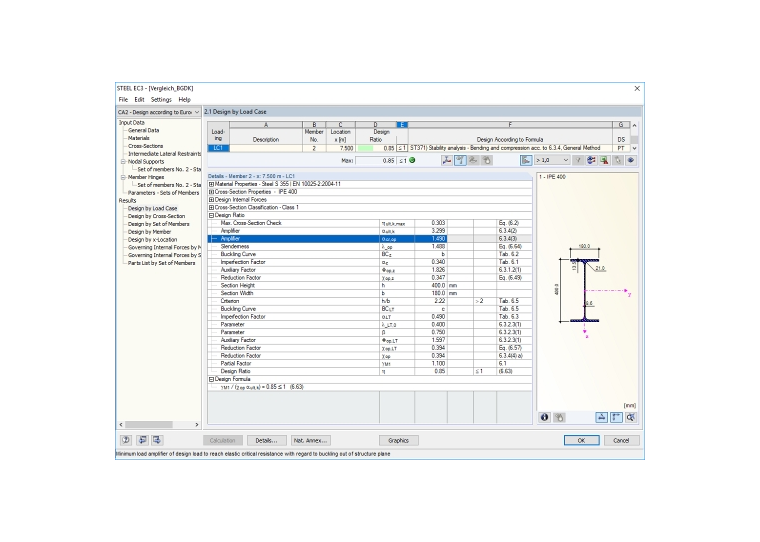Screen dimensions: 760x542
Task: Click the eye view mode icon
Action: point(631,160)
